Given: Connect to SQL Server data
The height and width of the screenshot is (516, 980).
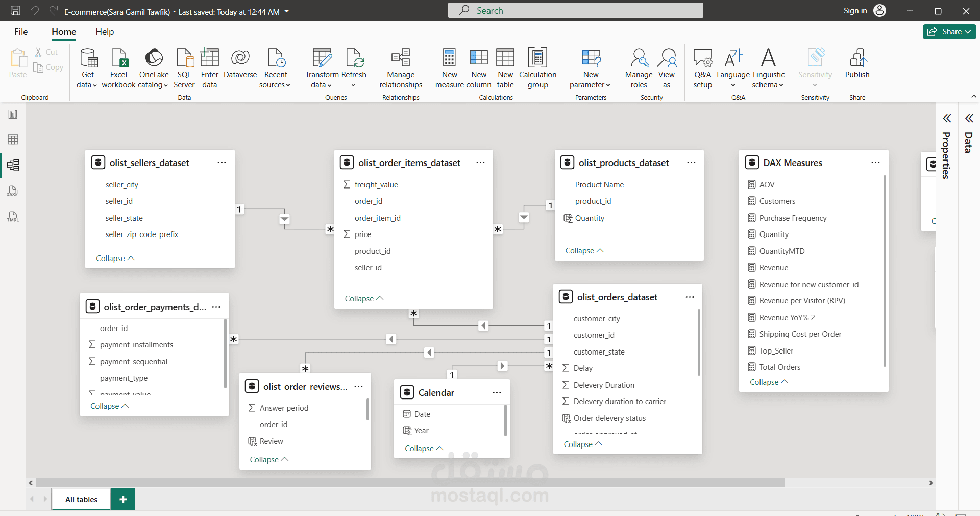Looking at the screenshot, I should point(184,68).
